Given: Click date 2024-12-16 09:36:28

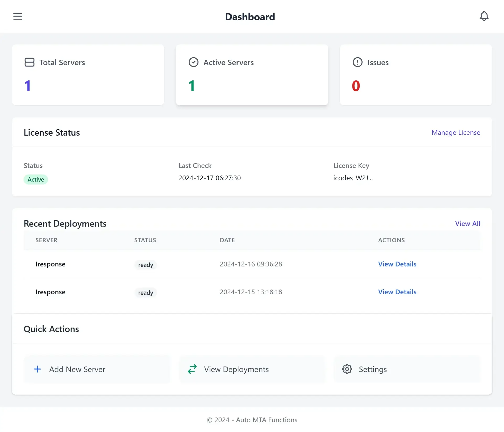Looking at the screenshot, I should pos(251,264).
